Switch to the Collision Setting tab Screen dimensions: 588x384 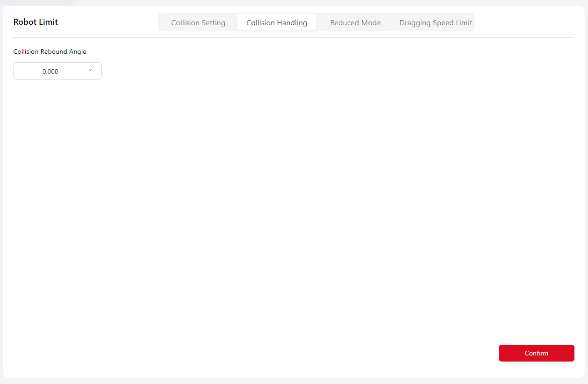coord(198,22)
